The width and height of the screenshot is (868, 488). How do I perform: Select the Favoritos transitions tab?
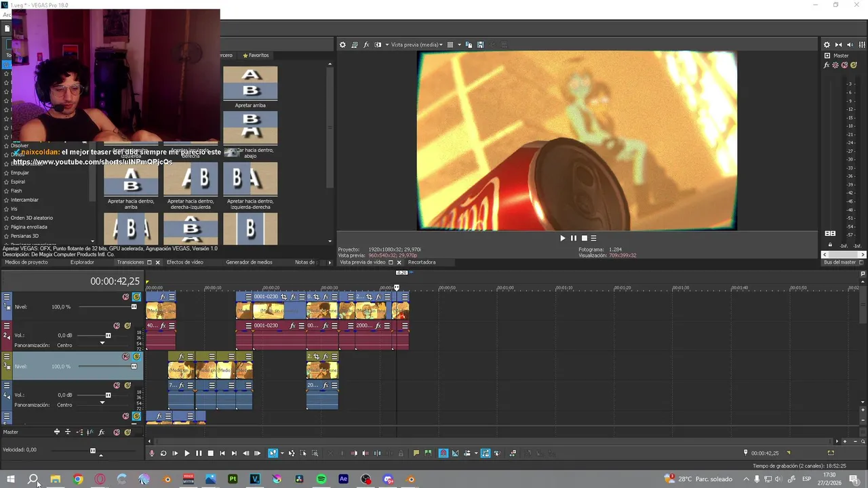256,56
